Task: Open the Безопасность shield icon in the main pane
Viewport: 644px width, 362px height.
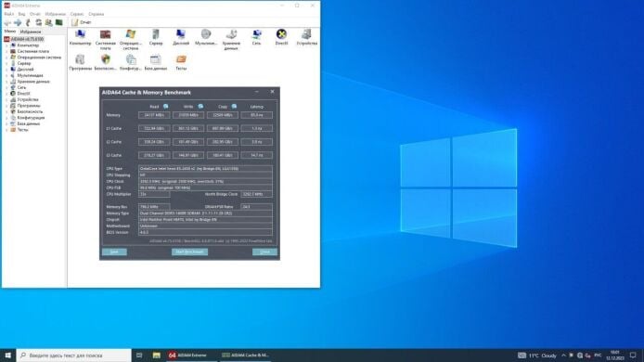Action: [106, 62]
